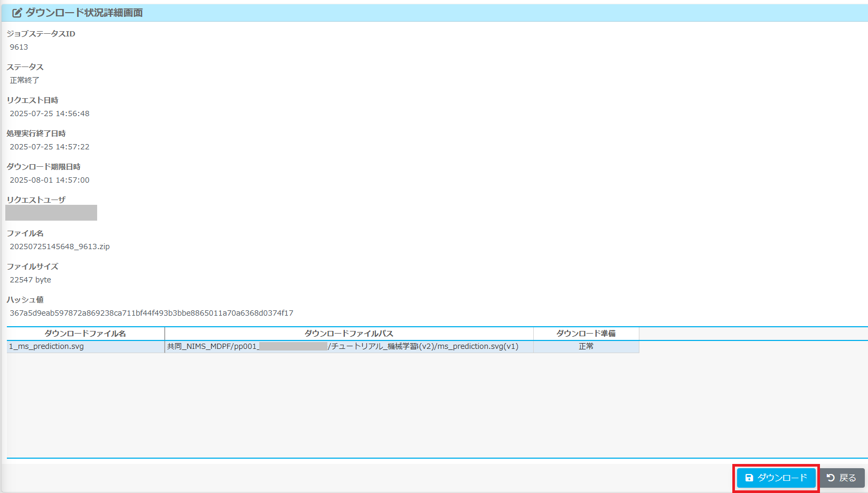Click the ダウンロード準備 column header
Image resolution: width=868 pixels, height=493 pixels.
(586, 334)
